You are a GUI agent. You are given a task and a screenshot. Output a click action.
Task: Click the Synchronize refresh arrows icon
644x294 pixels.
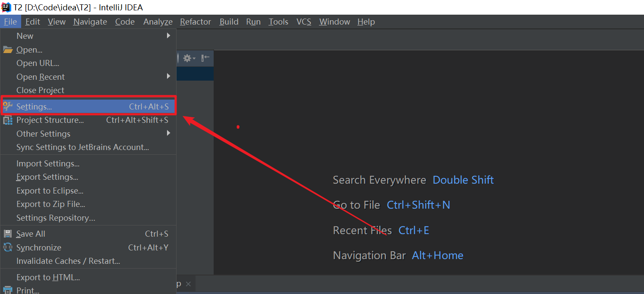click(8, 247)
